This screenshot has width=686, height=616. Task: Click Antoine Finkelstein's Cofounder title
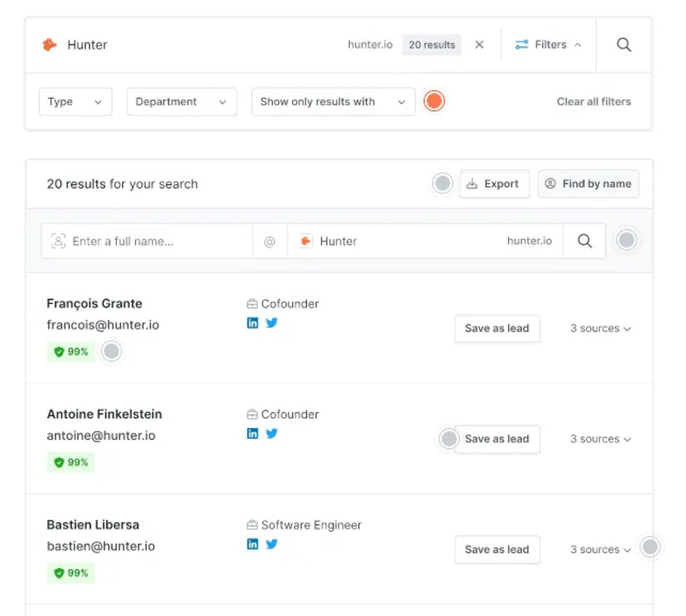(x=290, y=414)
